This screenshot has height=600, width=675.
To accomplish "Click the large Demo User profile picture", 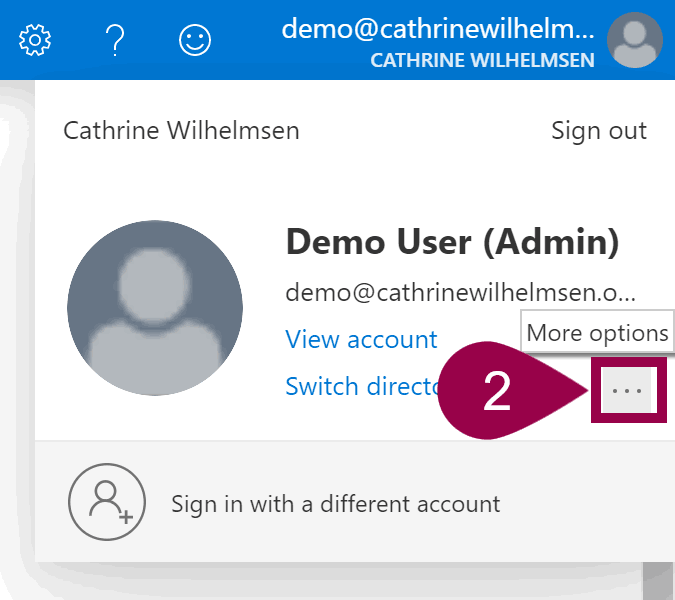I will pyautogui.click(x=155, y=308).
